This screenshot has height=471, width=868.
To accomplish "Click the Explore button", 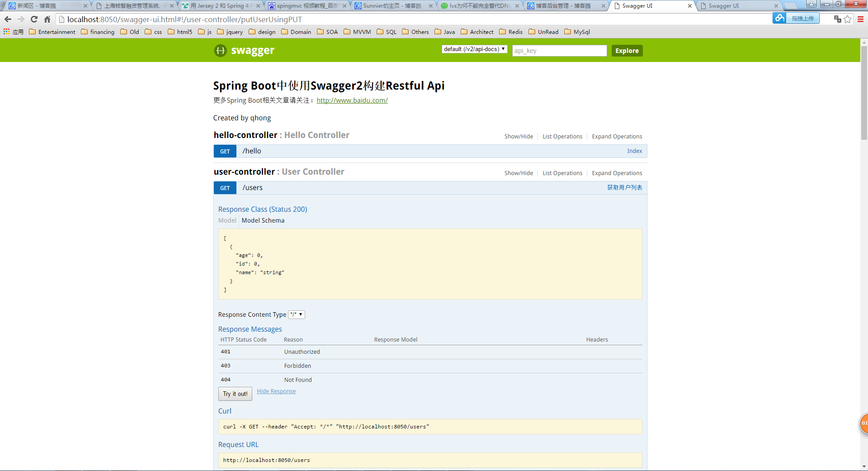I will [x=627, y=51].
